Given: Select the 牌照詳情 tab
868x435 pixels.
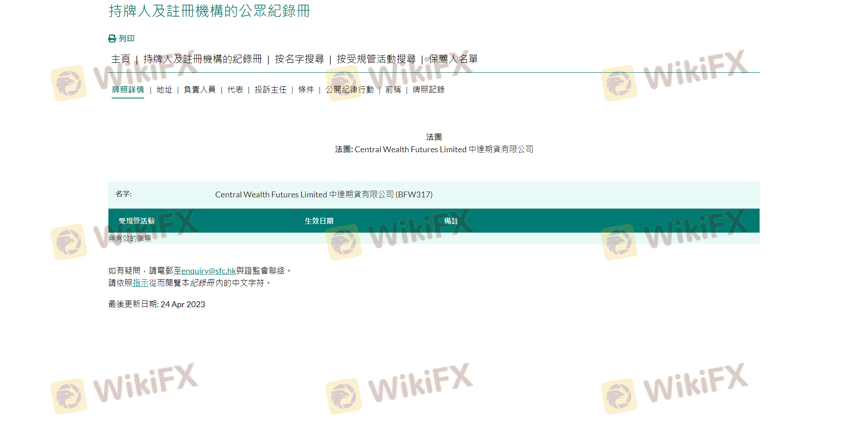Looking at the screenshot, I should pos(128,90).
